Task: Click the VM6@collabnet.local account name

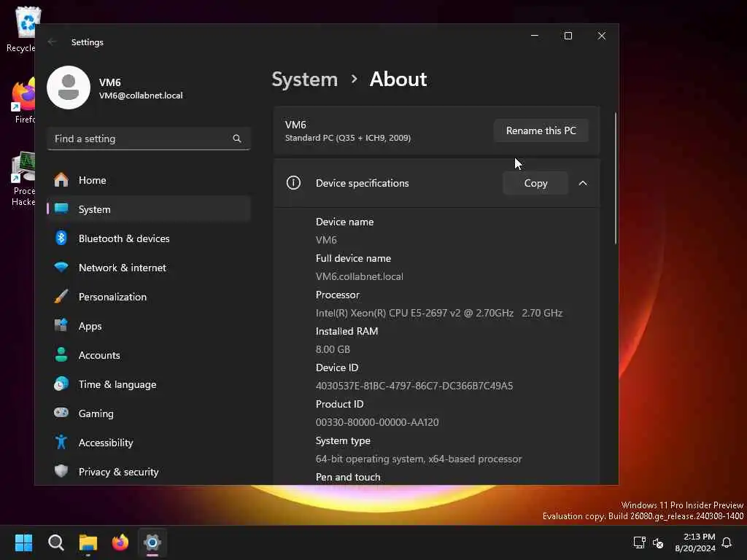Action: tap(141, 96)
